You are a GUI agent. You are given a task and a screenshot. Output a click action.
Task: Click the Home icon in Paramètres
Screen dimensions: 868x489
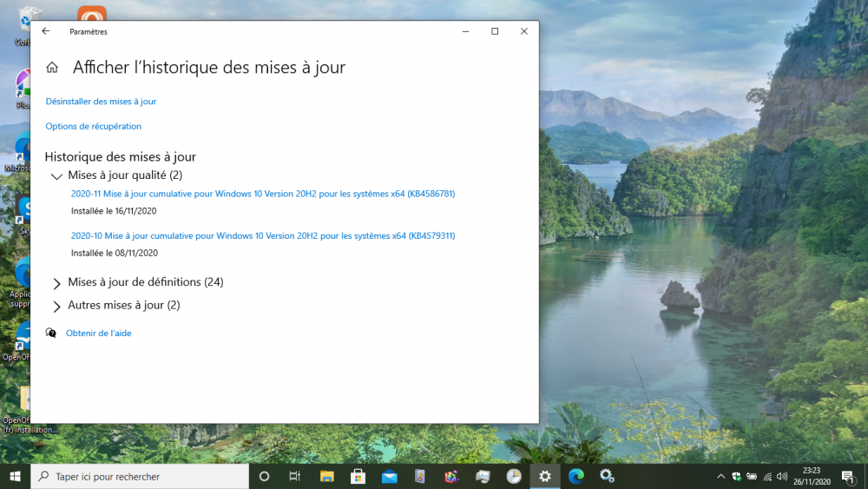52,68
